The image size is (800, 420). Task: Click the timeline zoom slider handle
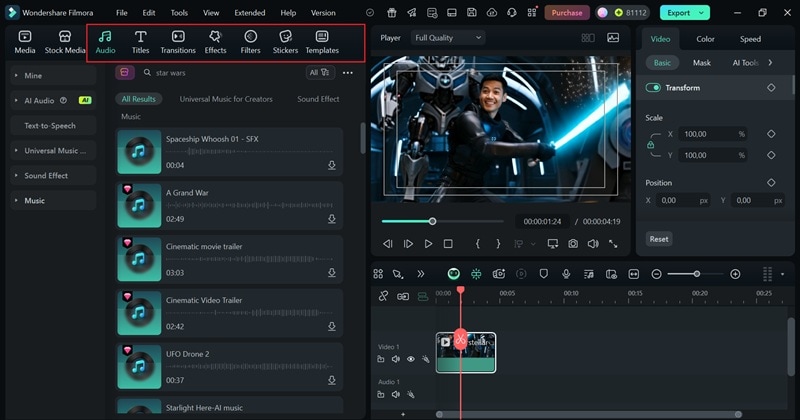click(x=696, y=274)
